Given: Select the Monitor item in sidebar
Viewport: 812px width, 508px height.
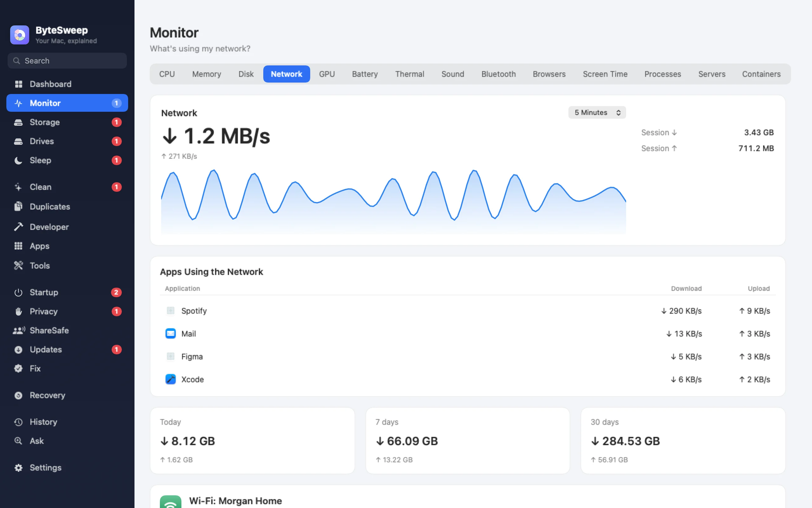Looking at the screenshot, I should 67,103.
